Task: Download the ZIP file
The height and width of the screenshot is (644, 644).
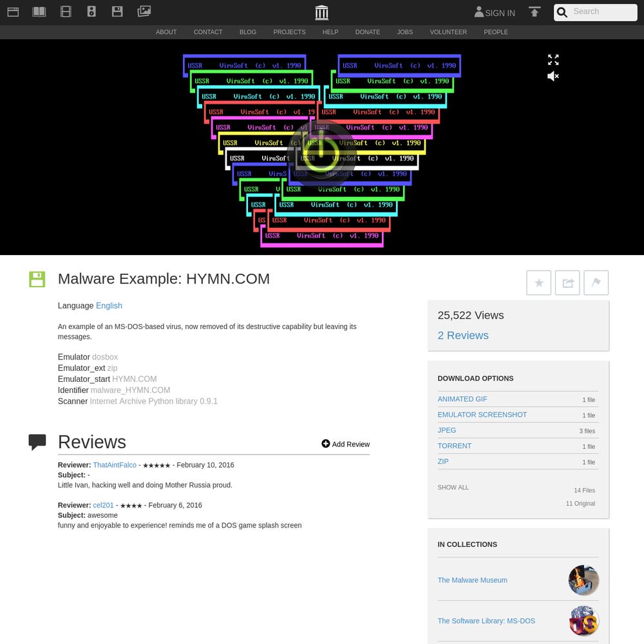Action: 443,461
